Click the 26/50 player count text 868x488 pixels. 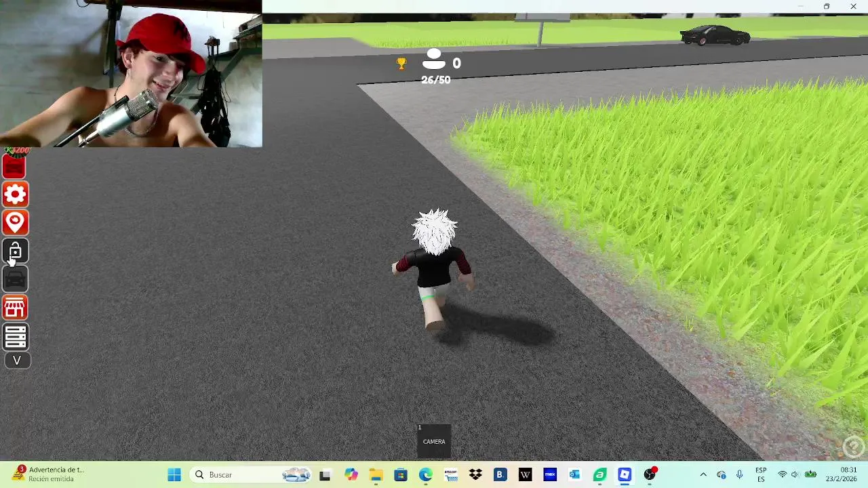coord(435,80)
